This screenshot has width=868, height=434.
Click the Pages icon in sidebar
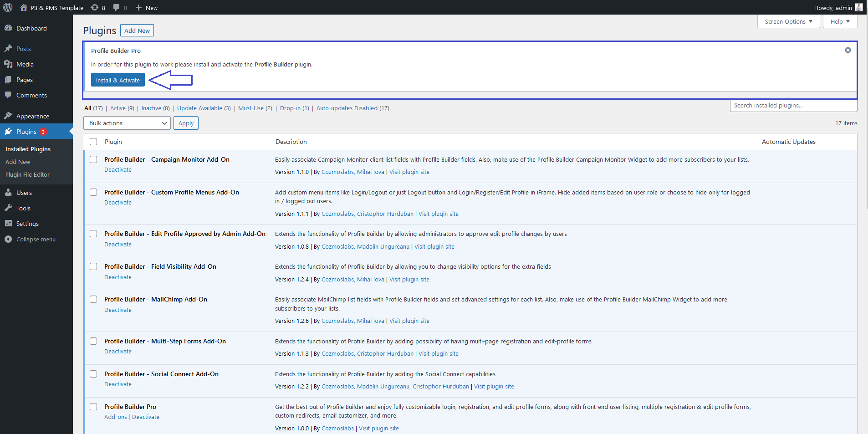pos(8,79)
